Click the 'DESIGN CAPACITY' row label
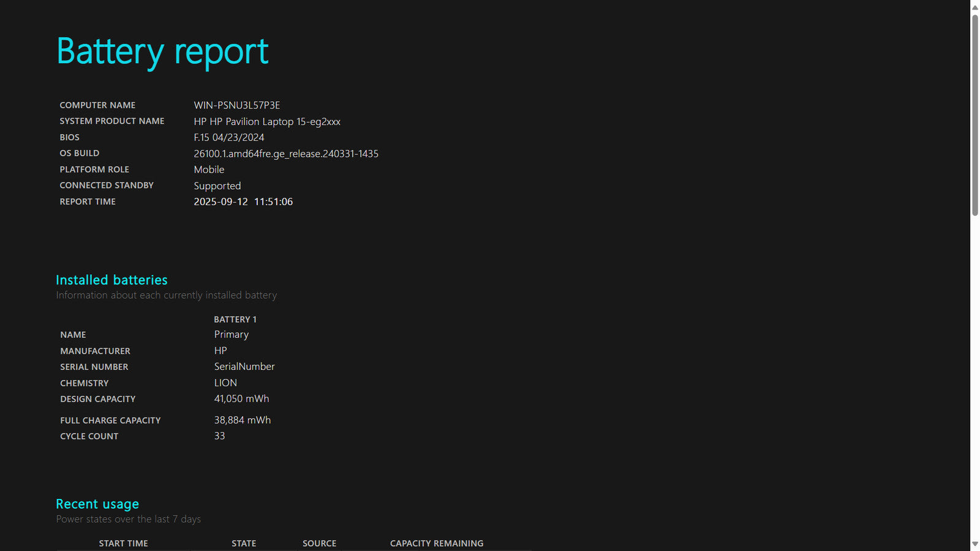980x551 pixels. (x=98, y=399)
